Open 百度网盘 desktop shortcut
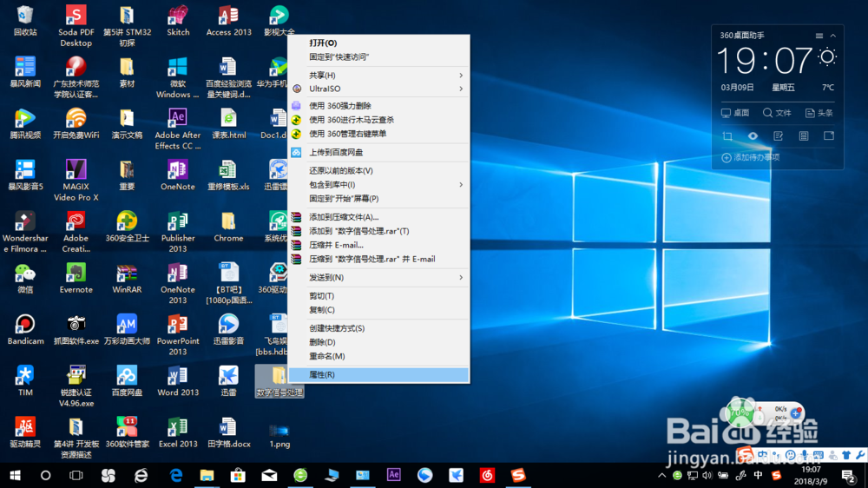 [x=127, y=381]
